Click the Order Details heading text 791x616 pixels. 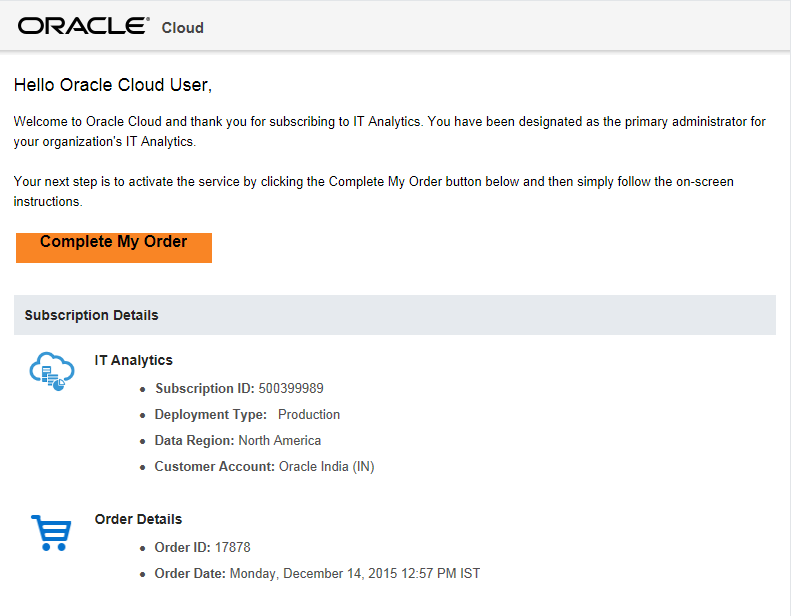click(138, 519)
